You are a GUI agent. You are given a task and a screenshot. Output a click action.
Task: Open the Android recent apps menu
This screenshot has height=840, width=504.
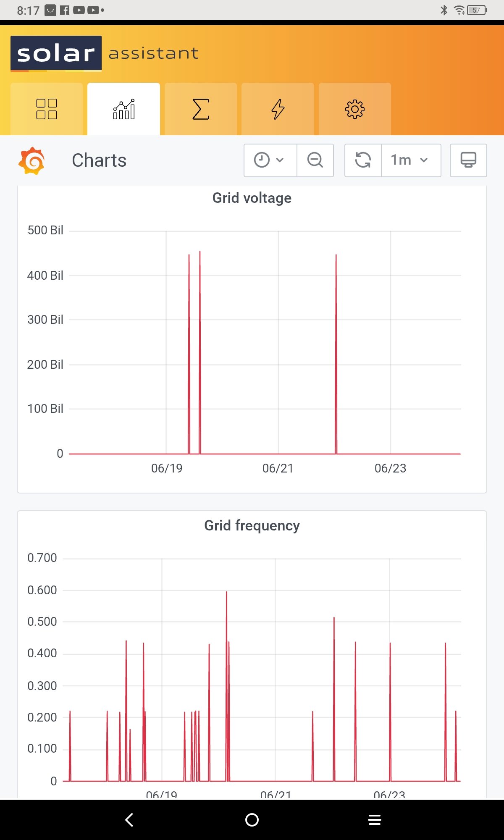pos(375,819)
